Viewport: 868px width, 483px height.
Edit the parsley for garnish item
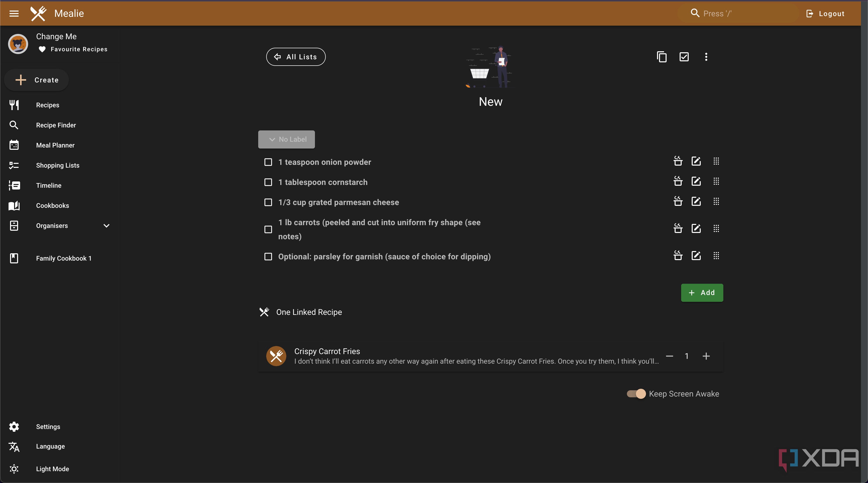696,256
